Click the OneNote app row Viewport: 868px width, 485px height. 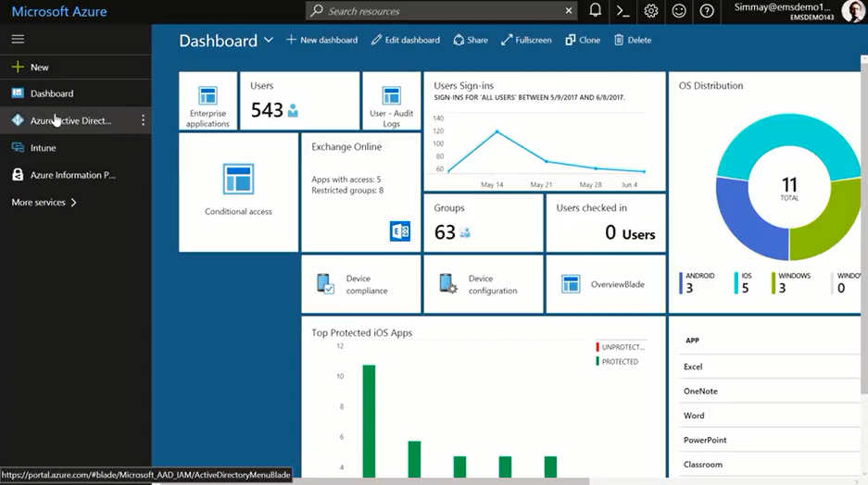click(770, 391)
